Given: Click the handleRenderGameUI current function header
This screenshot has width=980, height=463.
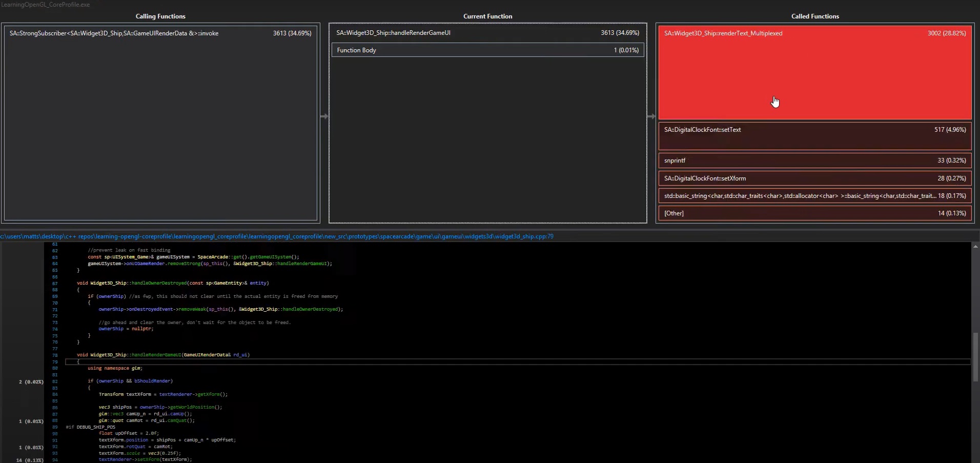Looking at the screenshot, I should click(487, 33).
